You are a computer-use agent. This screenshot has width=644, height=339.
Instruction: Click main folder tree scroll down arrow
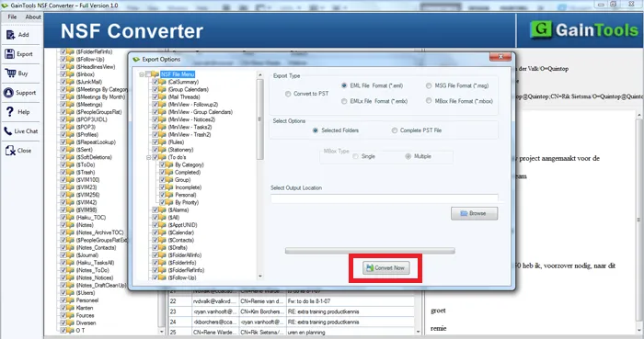[x=161, y=332]
